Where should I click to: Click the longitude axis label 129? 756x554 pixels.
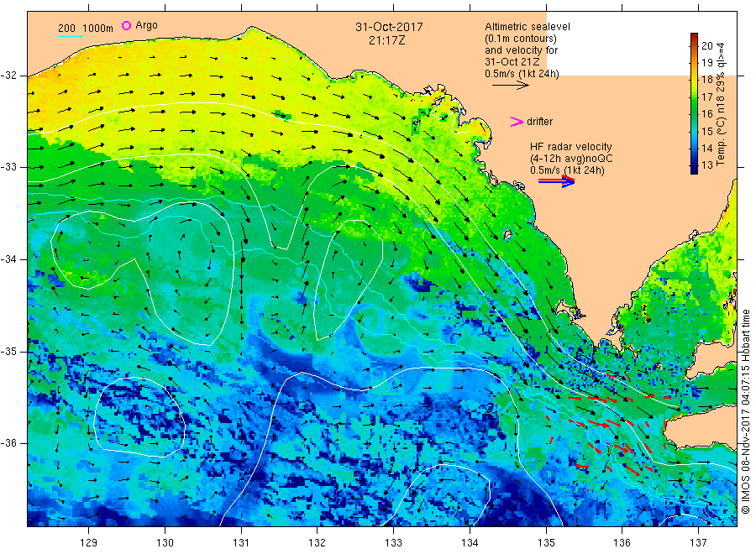point(89,543)
